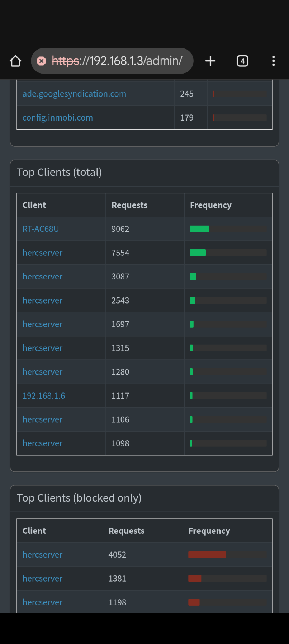Open ade.googlesyndication.com domain link
The height and width of the screenshot is (644, 289).
click(x=74, y=94)
